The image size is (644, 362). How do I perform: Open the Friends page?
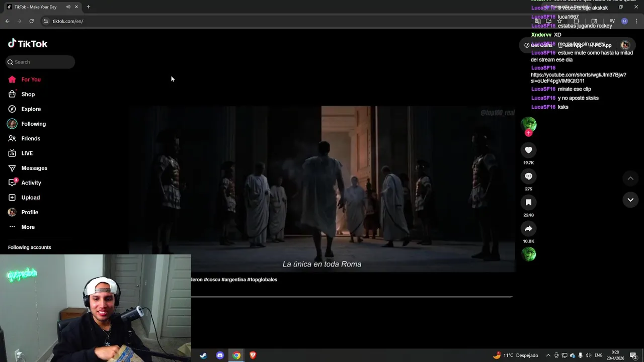pos(24,138)
